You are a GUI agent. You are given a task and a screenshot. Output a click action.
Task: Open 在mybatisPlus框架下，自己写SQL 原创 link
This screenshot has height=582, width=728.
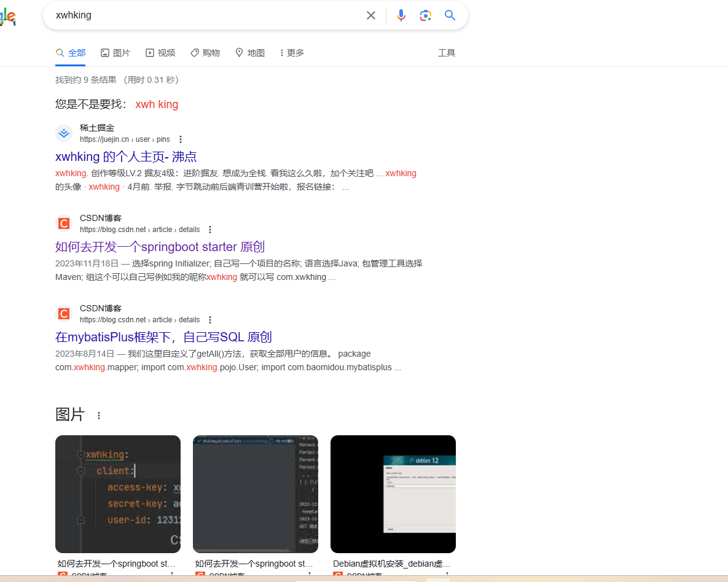tap(163, 336)
